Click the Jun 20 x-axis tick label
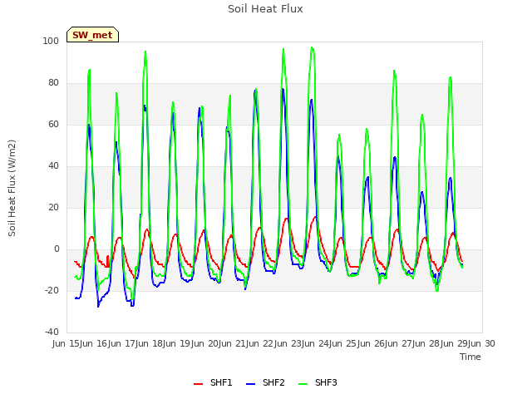The height and width of the screenshot is (399, 532). pyautogui.click(x=205, y=343)
